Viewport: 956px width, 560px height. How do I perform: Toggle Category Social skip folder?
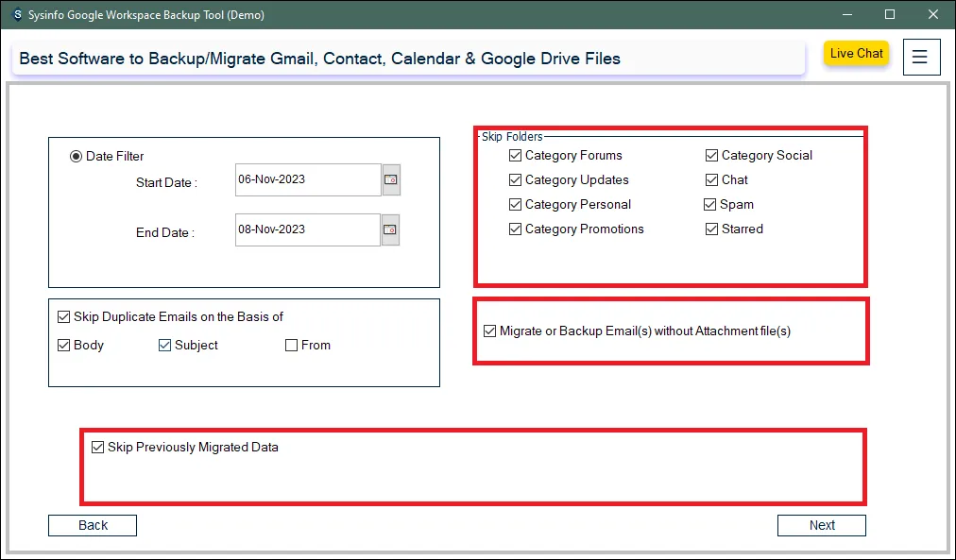(x=712, y=156)
